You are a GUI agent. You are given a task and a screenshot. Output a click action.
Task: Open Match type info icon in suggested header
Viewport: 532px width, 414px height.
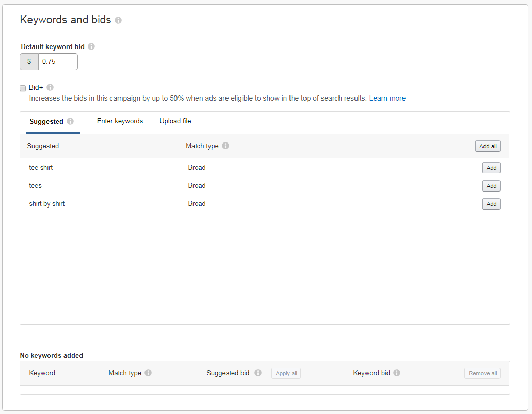pyautogui.click(x=225, y=146)
